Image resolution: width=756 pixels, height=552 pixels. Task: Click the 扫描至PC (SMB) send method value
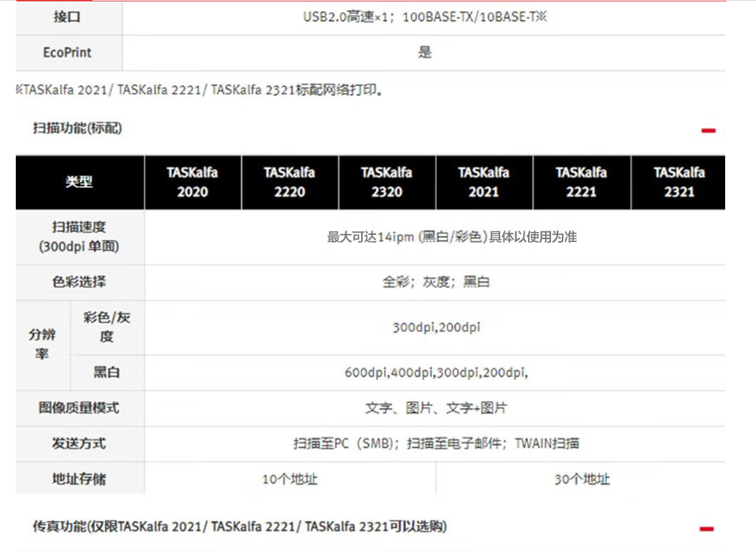pos(436,444)
